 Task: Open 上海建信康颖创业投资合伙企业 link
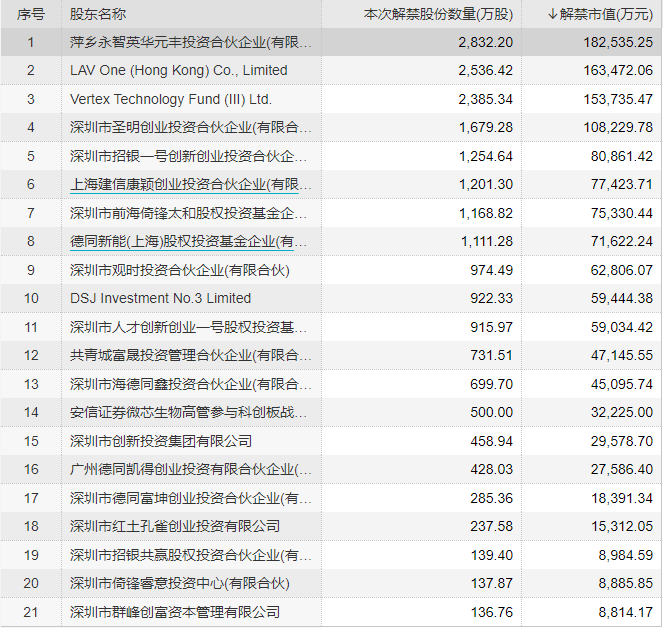190,184
